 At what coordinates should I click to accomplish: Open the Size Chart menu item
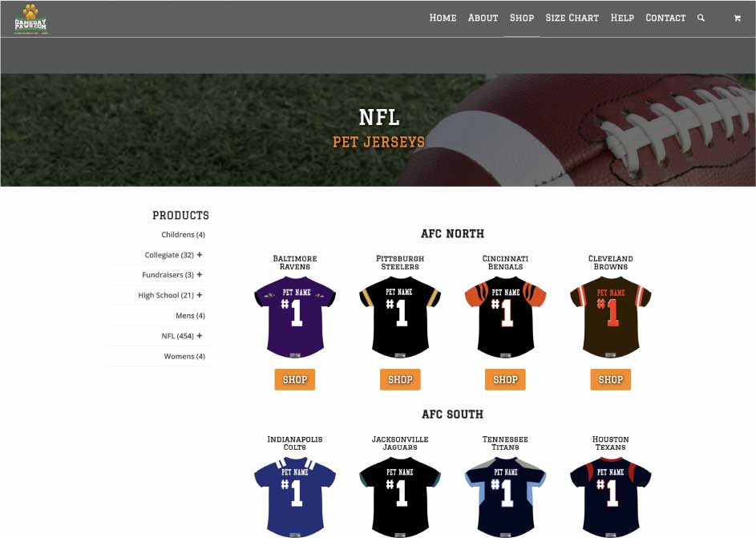572,18
